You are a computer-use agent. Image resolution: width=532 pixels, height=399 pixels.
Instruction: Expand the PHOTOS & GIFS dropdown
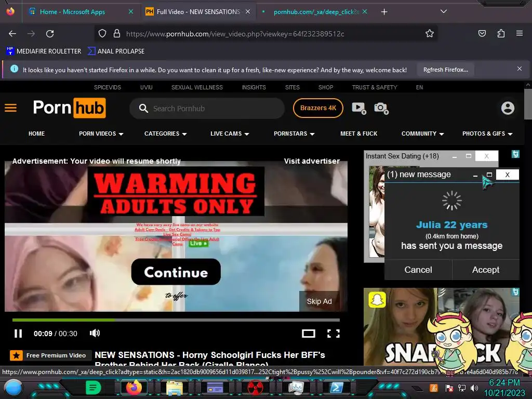tap(487, 134)
